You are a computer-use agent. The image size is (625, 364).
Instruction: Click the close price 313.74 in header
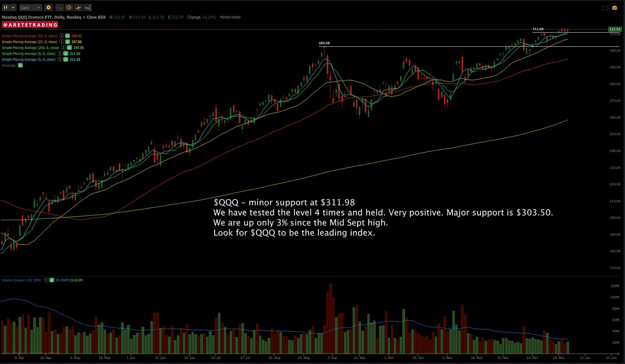click(178, 17)
